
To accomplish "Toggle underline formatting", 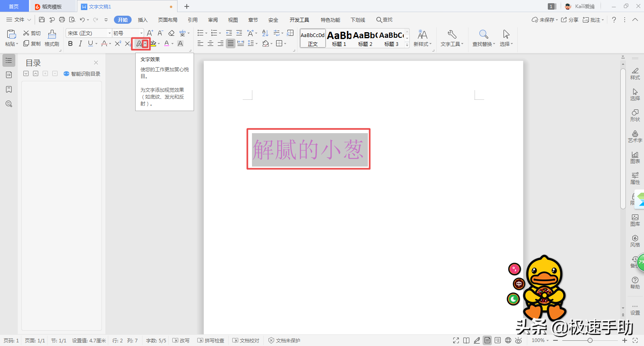I will click(90, 43).
